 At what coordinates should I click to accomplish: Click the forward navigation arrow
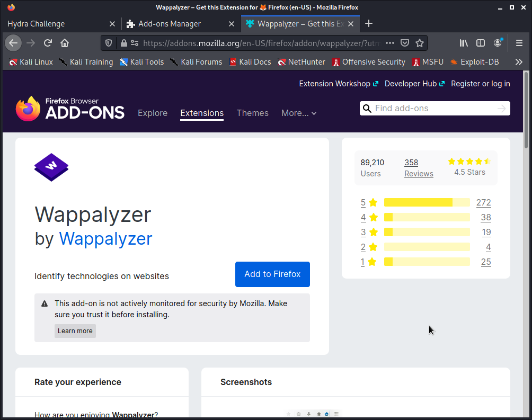[x=31, y=43]
